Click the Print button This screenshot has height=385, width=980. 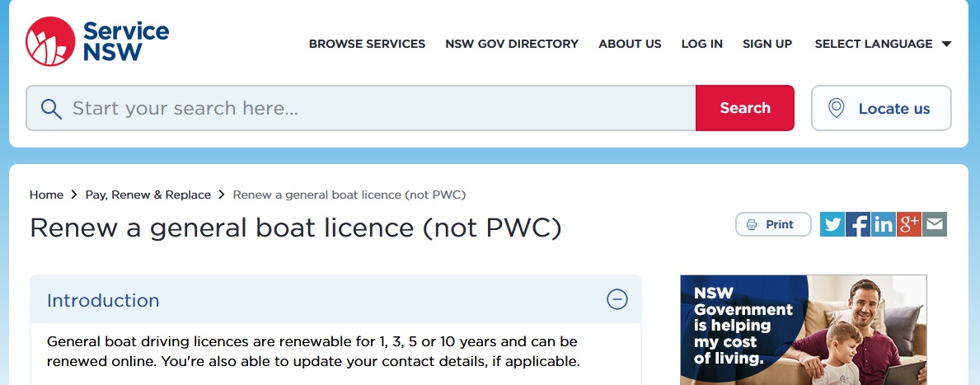point(772,224)
